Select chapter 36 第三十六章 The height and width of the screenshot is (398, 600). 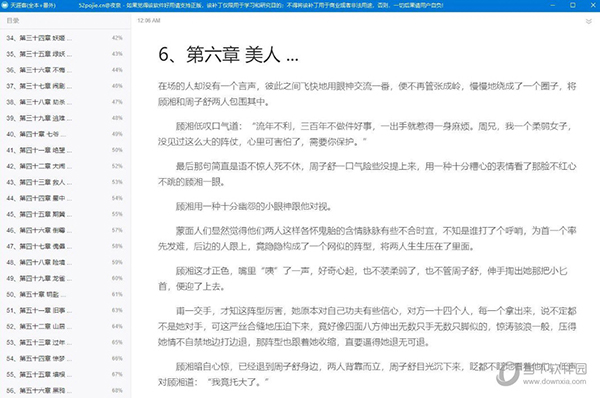tap(65, 70)
